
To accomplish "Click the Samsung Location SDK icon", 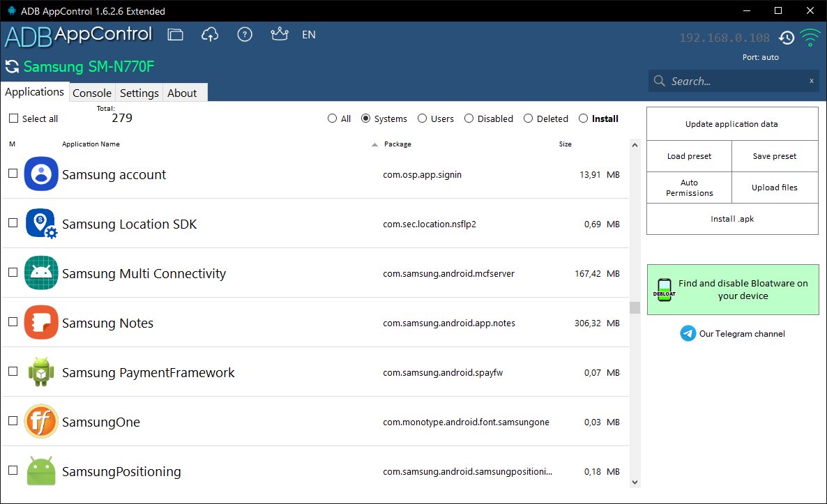I will coord(41,223).
